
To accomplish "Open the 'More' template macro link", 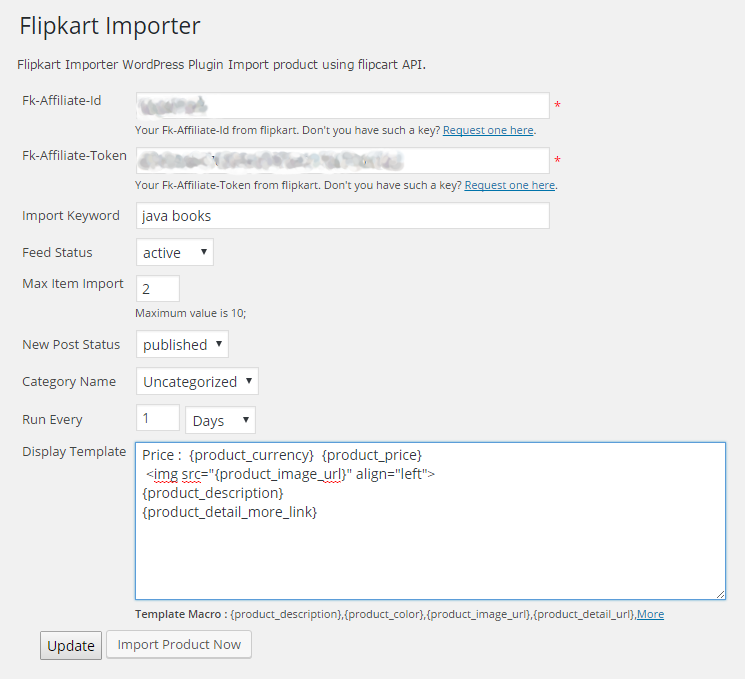I will pyautogui.click(x=650, y=614).
